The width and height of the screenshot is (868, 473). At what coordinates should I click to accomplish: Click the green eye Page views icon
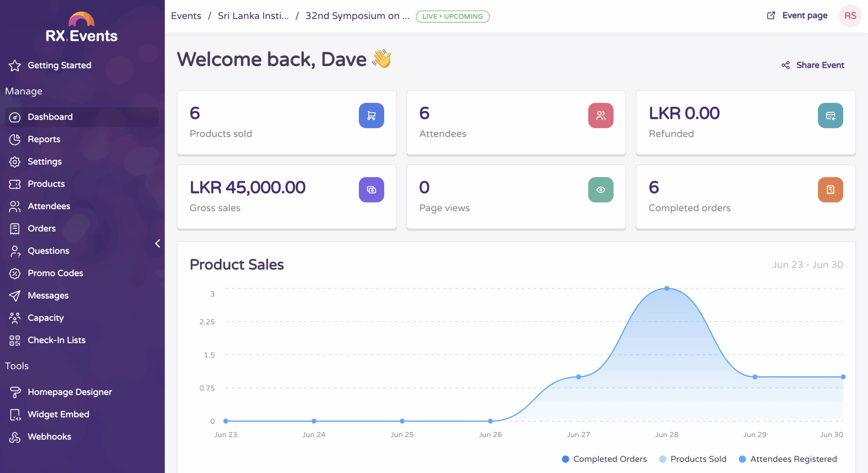click(x=600, y=190)
